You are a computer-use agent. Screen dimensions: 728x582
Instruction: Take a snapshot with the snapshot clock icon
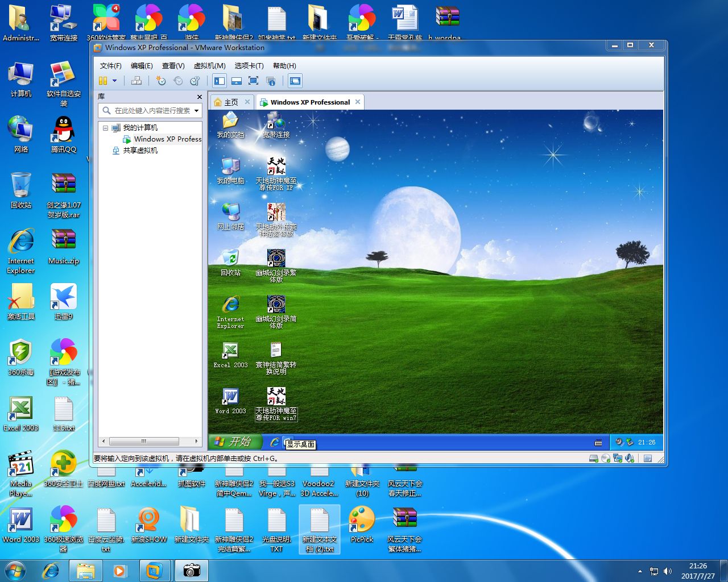161,81
